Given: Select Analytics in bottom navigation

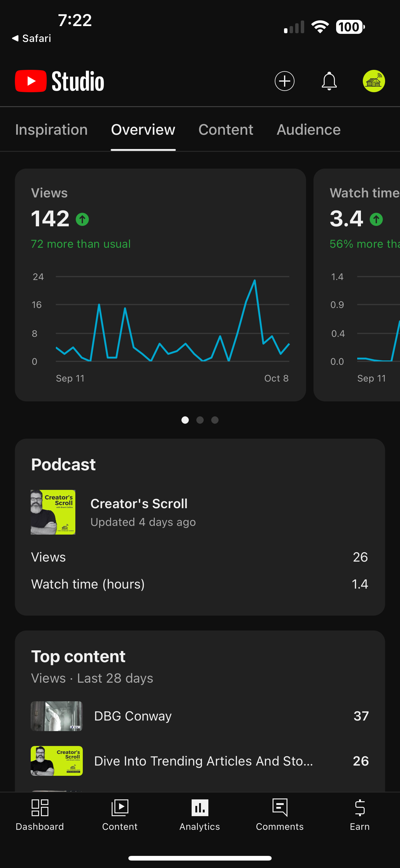Looking at the screenshot, I should [200, 815].
